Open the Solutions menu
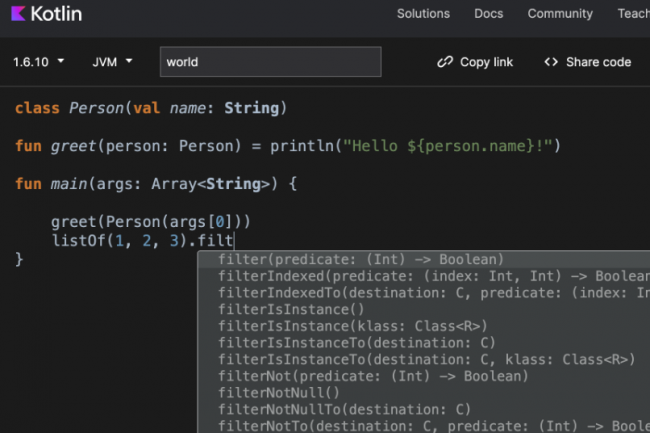This screenshot has height=433, width=650. point(423,14)
